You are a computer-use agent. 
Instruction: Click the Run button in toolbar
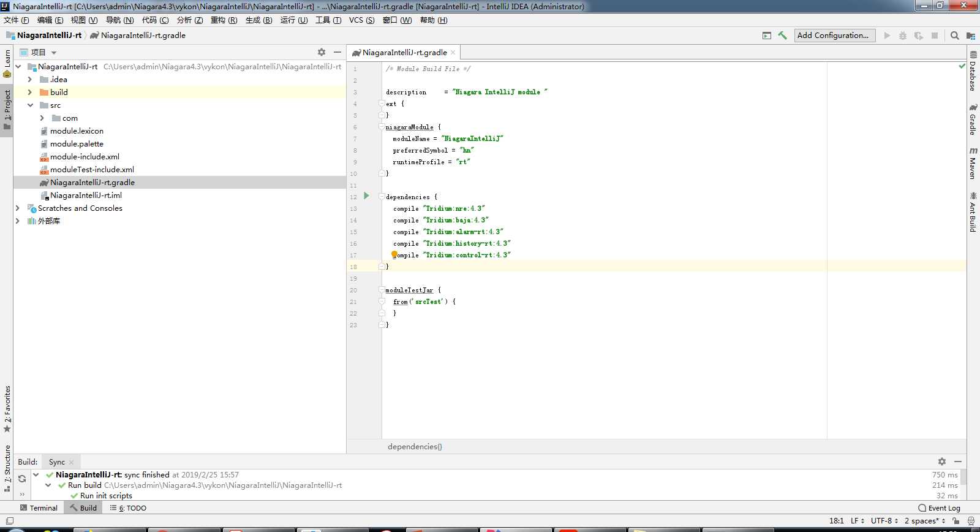[887, 36]
